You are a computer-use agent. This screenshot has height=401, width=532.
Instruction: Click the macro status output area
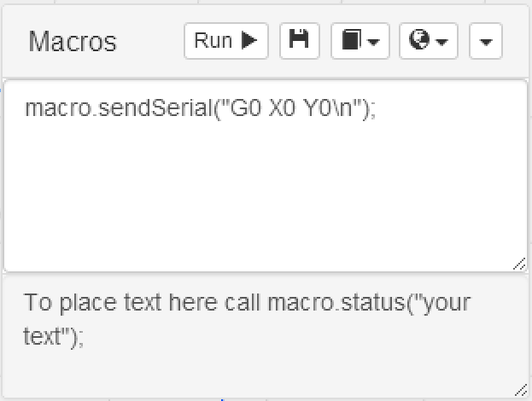pyautogui.click(x=265, y=360)
